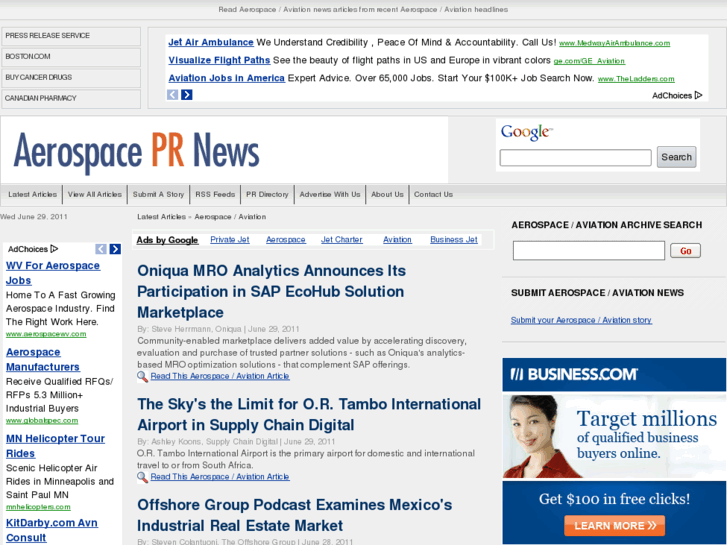The width and height of the screenshot is (727, 545).
Task: Open Aerospace Manufacturers ad link
Action: [43, 359]
